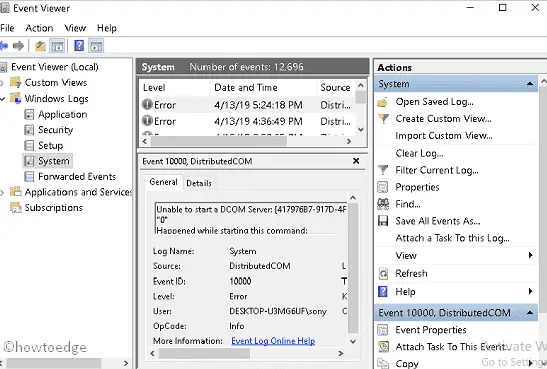Collapse the Event 10000 actions section
Viewport: 547px width, 369px height.
click(530, 313)
